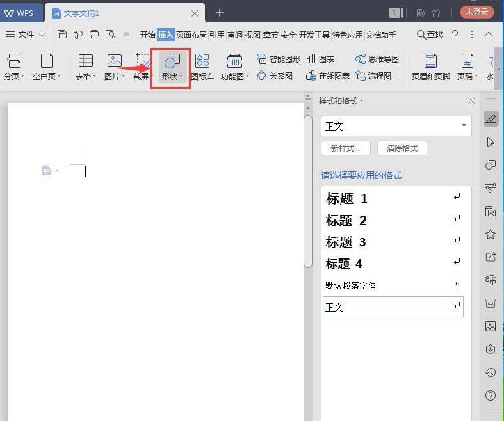Click the 新样式... button
The width and height of the screenshot is (504, 421).
pyautogui.click(x=346, y=148)
